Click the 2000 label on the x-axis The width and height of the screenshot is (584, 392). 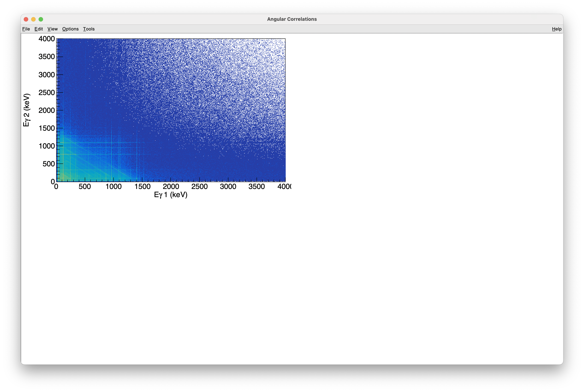[x=171, y=187]
